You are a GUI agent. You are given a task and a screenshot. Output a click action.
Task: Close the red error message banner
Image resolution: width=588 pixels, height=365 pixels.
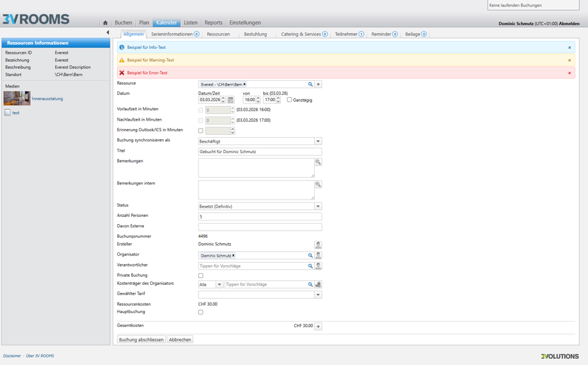pyautogui.click(x=570, y=73)
